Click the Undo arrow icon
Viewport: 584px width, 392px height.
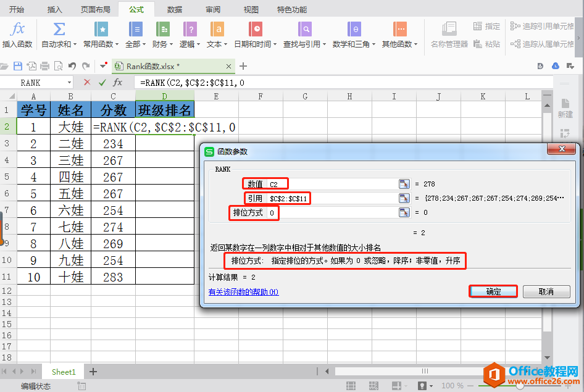(x=72, y=66)
